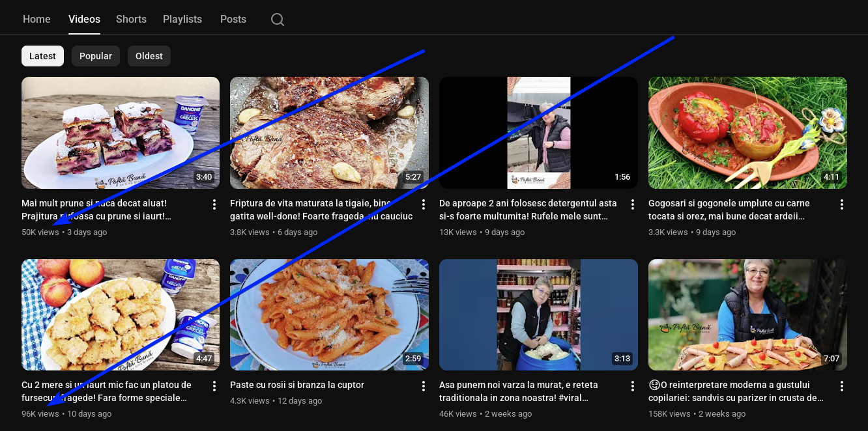Screen dimensions: 868x431
Task: Open three-dot menu for sandvis cu parizer video
Action: coord(842,386)
